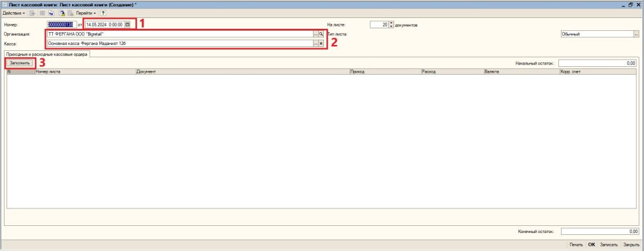Screen dimensions: 644x251
Task: Click the Конечный остаток field
Action: coord(600,231)
